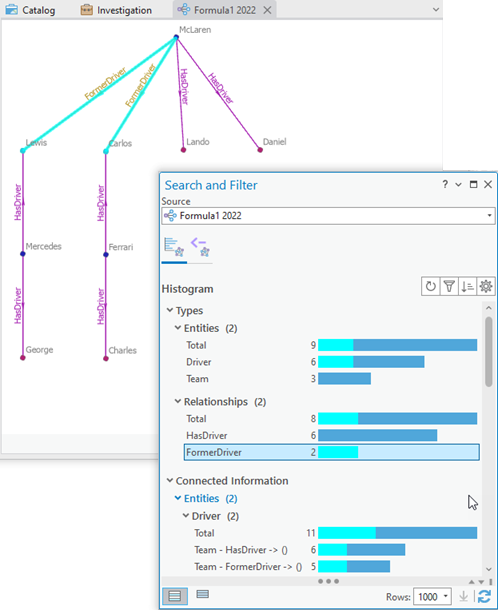Open the Search and Filter pane options chevron

pyautogui.click(x=458, y=184)
